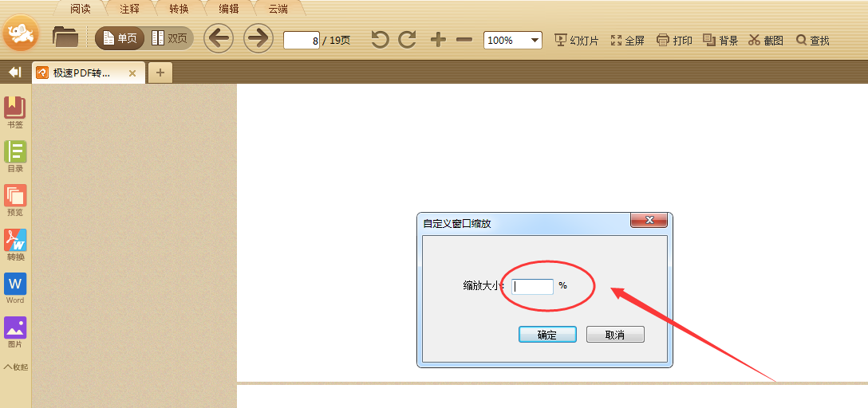Go to previous page with left arrow

click(219, 38)
